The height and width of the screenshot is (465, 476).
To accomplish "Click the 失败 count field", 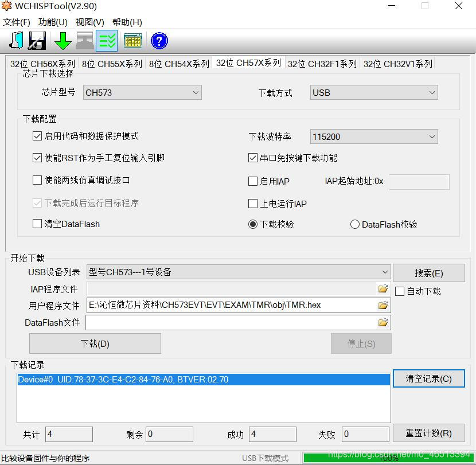I will tap(365, 434).
